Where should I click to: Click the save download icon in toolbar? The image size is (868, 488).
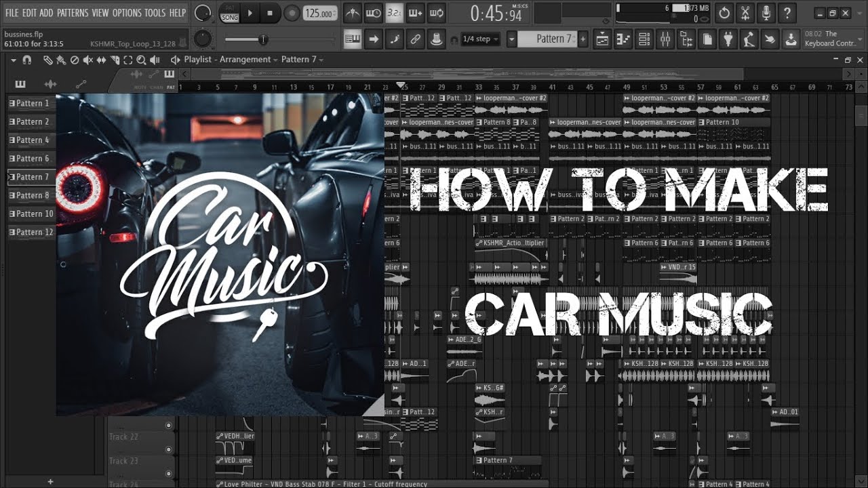(791, 39)
